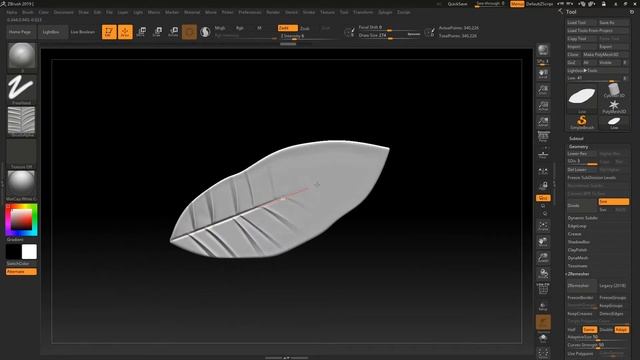Toggle the Persp perspective icon
Image resolution: width=640 pixels, height=360 pixels.
pyautogui.click(x=543, y=137)
